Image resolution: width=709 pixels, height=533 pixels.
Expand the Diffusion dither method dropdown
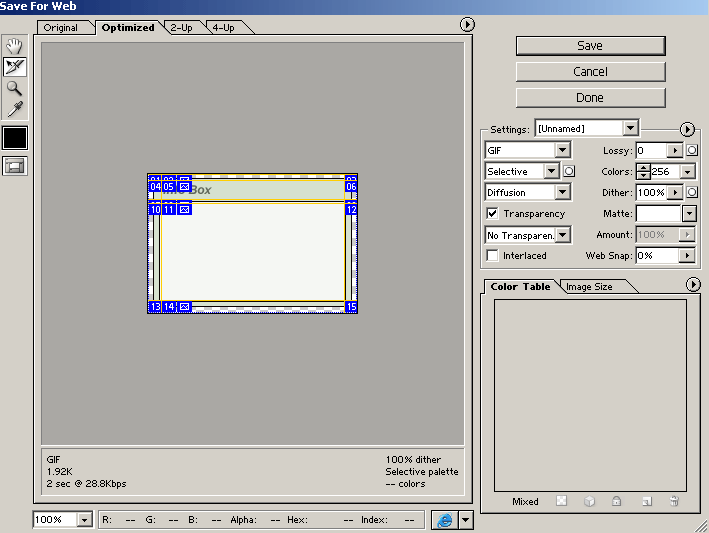(562, 192)
